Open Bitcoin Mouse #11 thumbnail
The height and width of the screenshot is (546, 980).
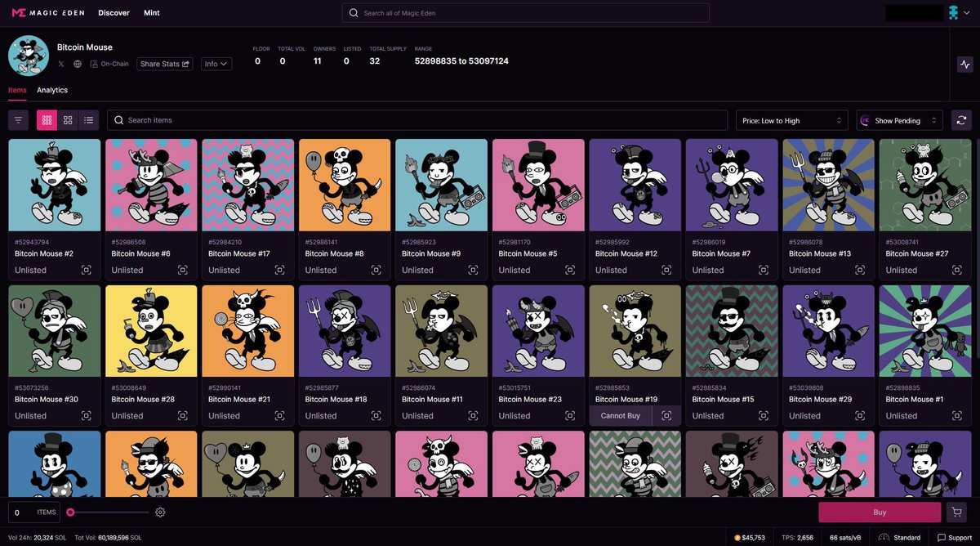442,331
